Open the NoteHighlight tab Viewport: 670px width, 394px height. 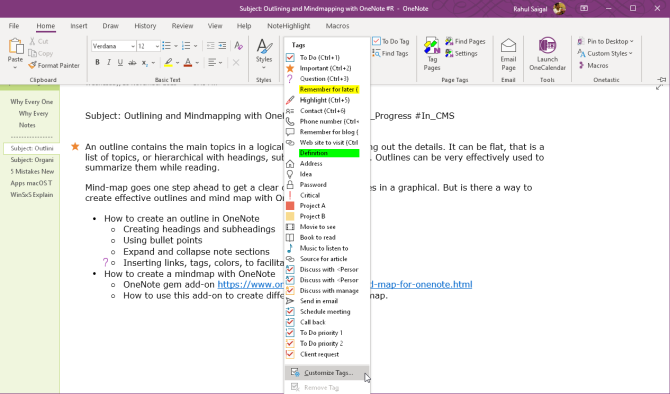coord(288,26)
